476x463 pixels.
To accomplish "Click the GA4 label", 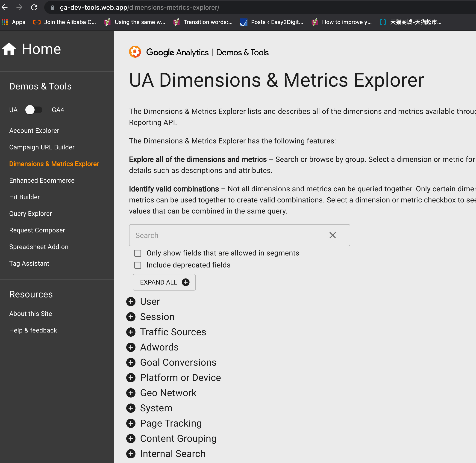I will click(58, 110).
